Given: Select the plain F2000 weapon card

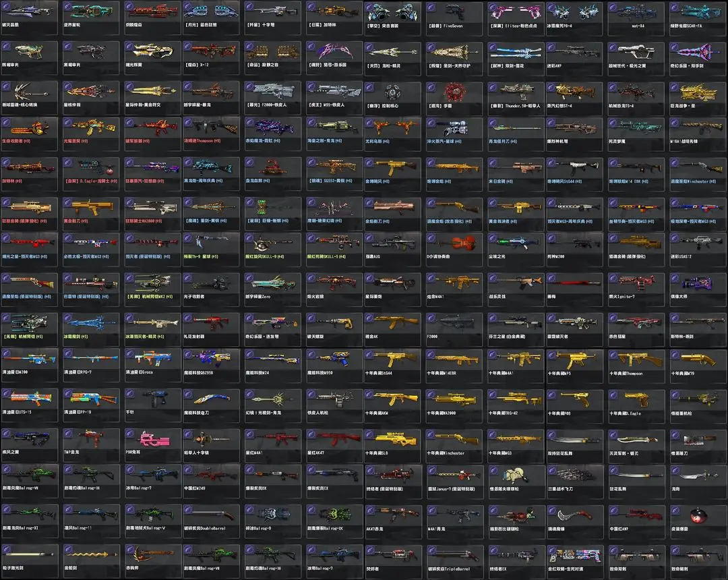Looking at the screenshot, I should tap(454, 328).
